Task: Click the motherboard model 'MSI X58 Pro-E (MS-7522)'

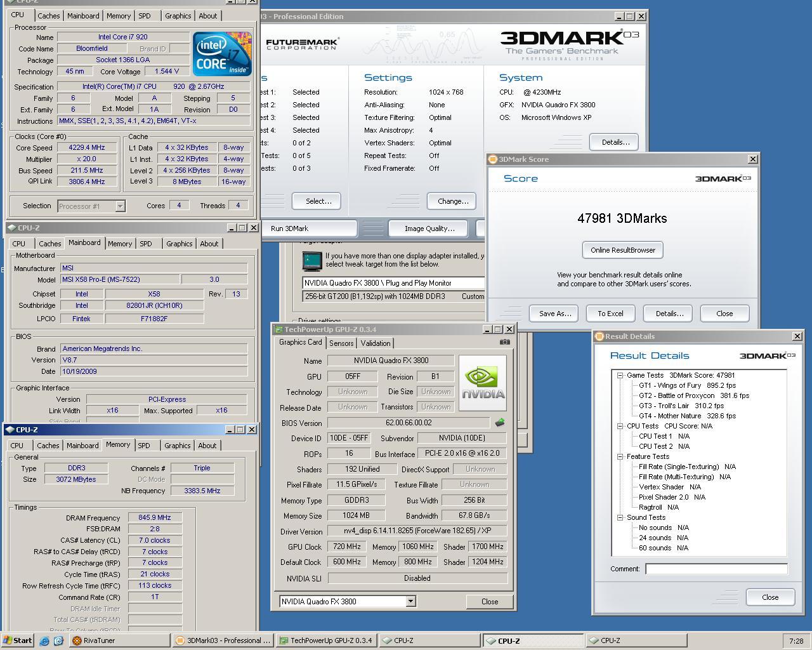Action: point(120,279)
